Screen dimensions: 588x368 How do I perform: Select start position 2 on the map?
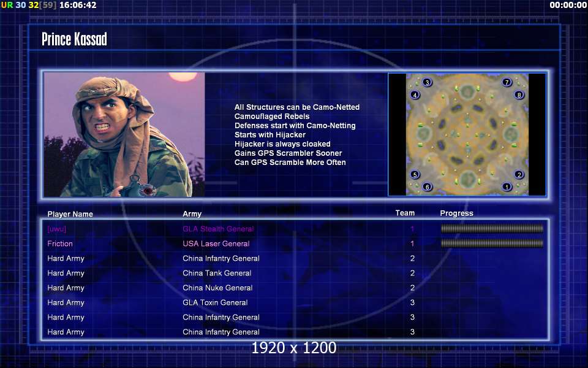click(519, 174)
